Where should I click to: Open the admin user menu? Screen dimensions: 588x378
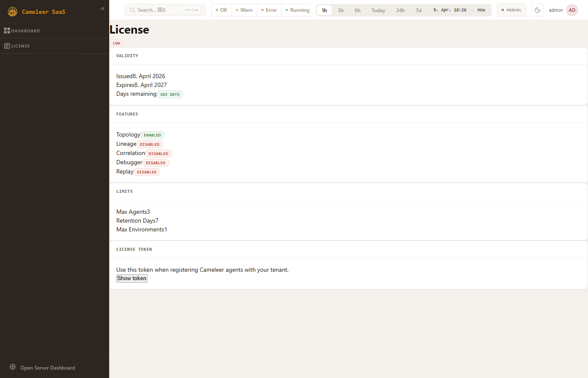point(555,10)
